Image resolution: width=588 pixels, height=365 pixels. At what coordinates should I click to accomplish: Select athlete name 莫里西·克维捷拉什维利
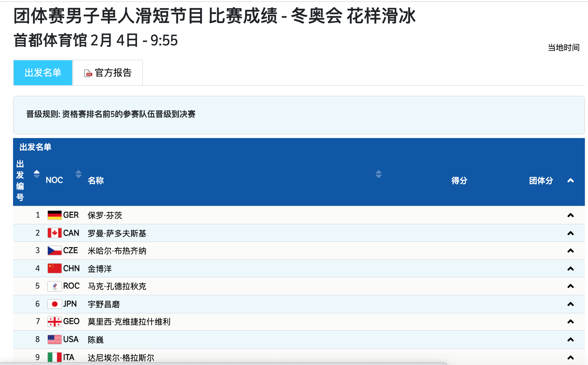tap(129, 321)
